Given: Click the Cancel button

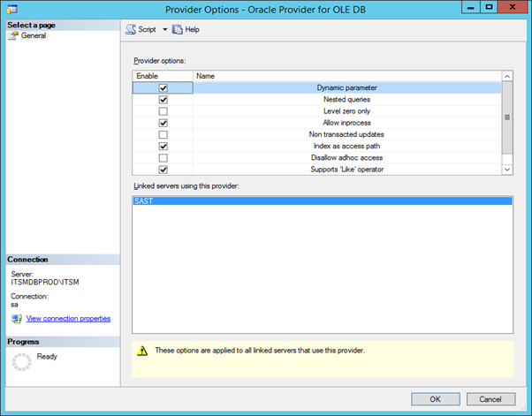Looking at the screenshot, I should click(x=490, y=399).
